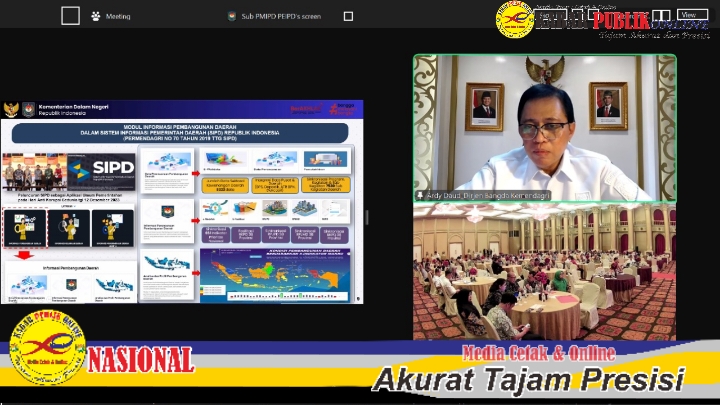Click the layout icon left of View
720x405 pixels.
point(661,16)
